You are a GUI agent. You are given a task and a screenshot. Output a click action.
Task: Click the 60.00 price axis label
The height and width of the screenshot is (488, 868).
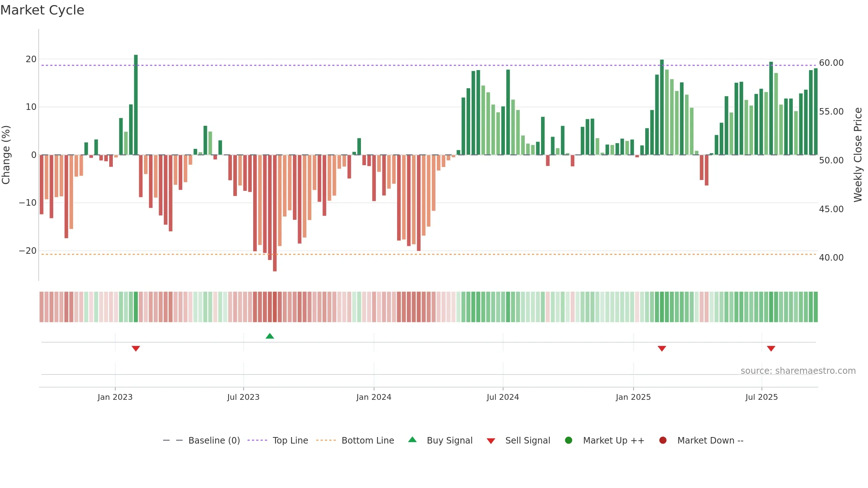[831, 63]
